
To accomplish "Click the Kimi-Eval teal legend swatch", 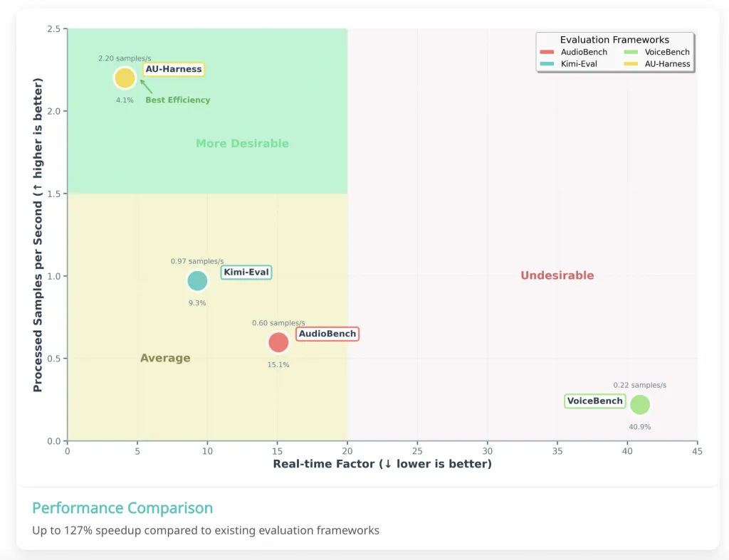I will point(547,64).
